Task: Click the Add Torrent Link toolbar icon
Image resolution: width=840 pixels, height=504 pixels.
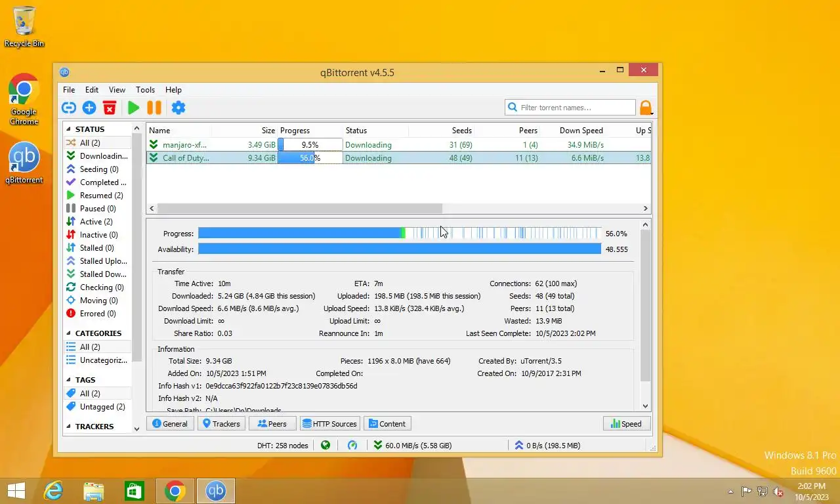Action: (x=69, y=108)
